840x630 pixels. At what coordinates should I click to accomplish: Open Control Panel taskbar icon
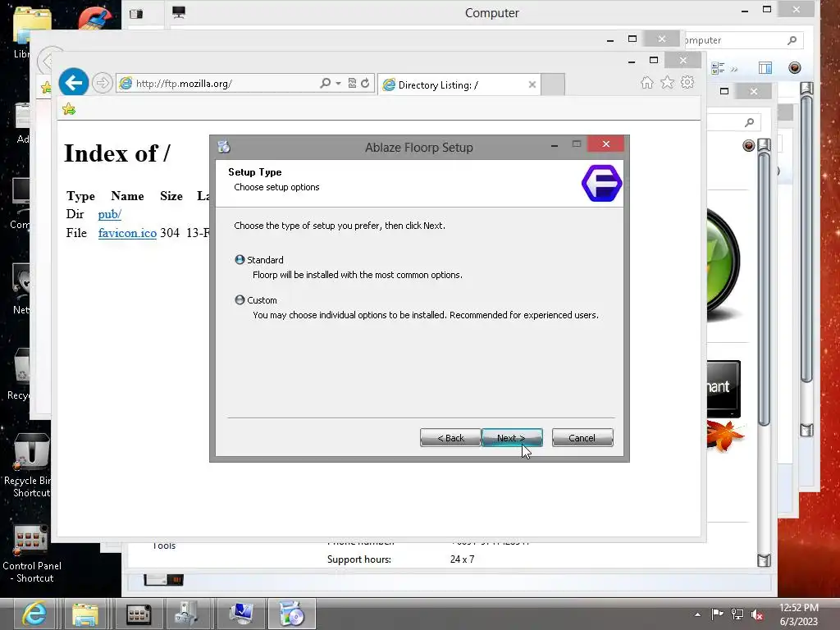point(138,614)
